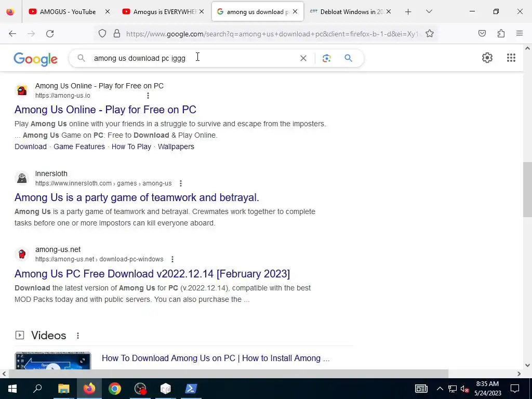Open options for among-us.net result
This screenshot has height=399, width=532.
click(172, 260)
